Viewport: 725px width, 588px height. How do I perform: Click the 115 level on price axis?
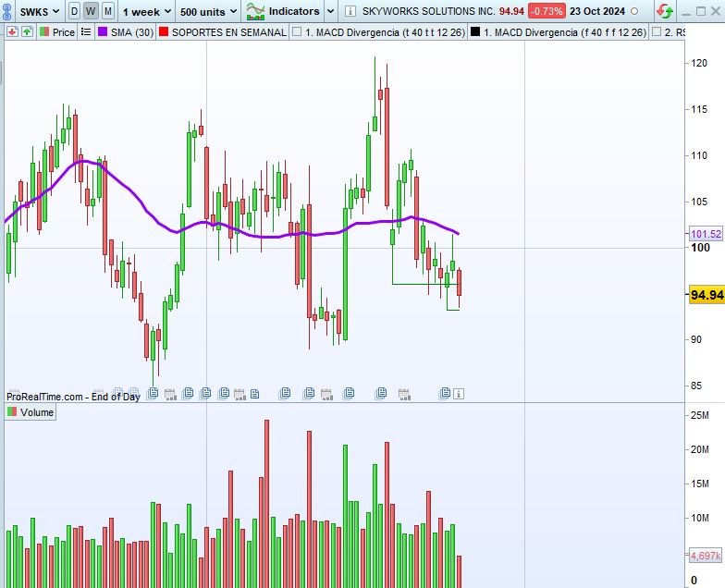[699, 109]
